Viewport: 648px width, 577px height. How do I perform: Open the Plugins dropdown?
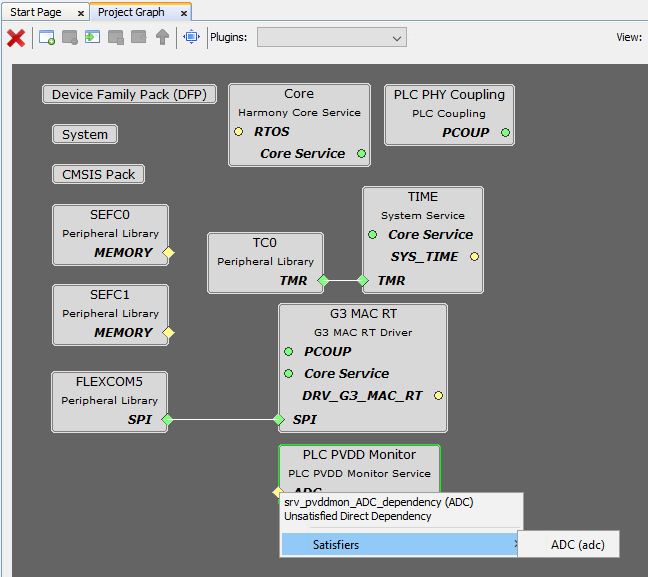(x=331, y=38)
